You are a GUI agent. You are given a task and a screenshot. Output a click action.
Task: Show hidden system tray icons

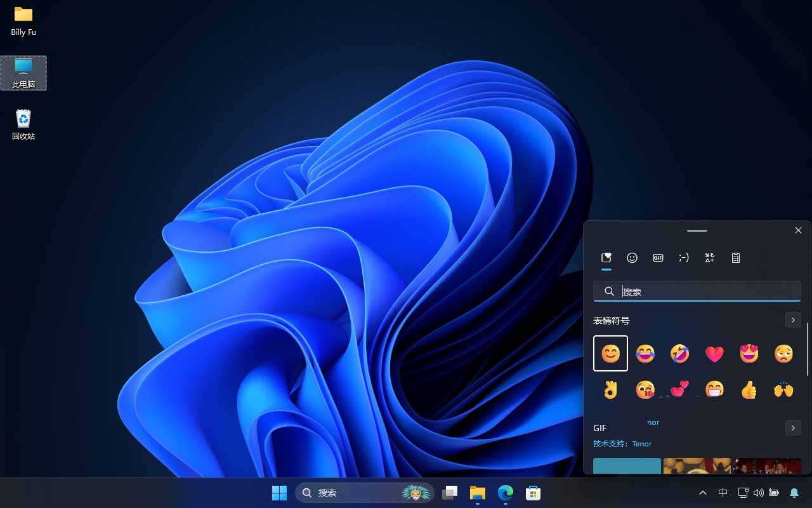(x=703, y=493)
